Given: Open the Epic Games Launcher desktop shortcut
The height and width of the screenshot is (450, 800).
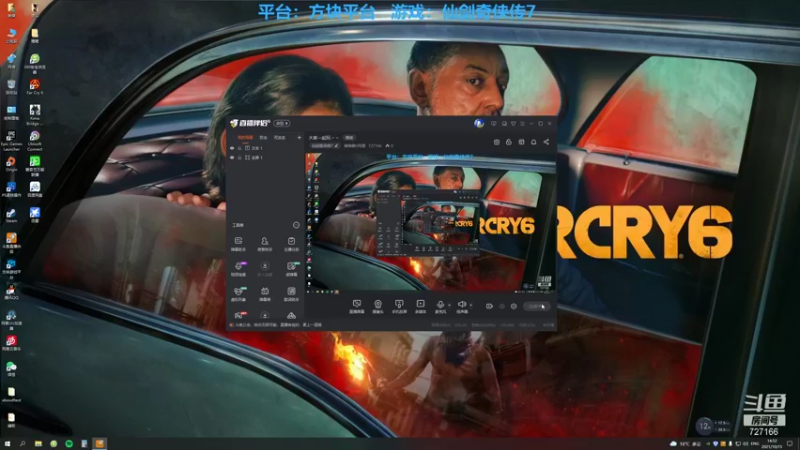Looking at the screenshot, I should 11,140.
